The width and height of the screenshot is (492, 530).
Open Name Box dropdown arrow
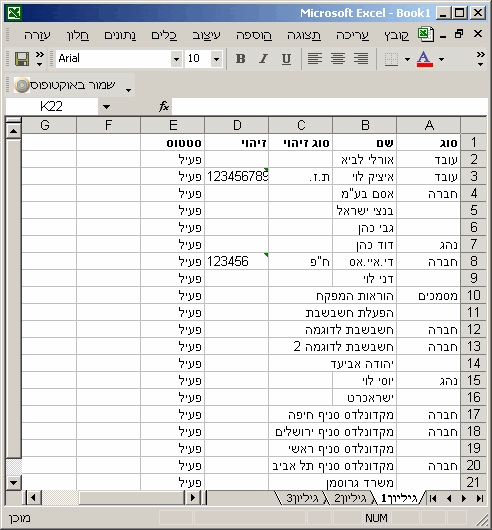[x=106, y=107]
